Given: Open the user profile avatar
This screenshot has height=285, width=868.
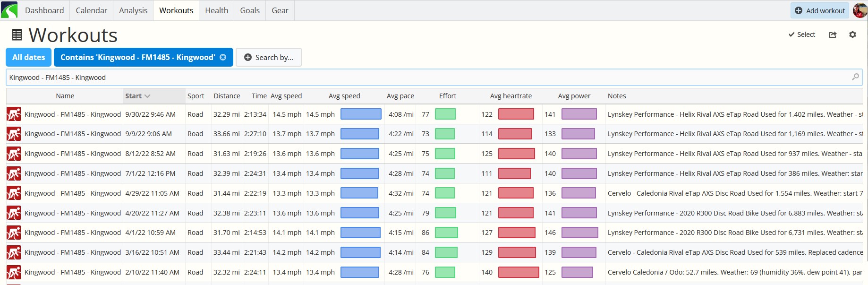Looking at the screenshot, I should coord(859,10).
